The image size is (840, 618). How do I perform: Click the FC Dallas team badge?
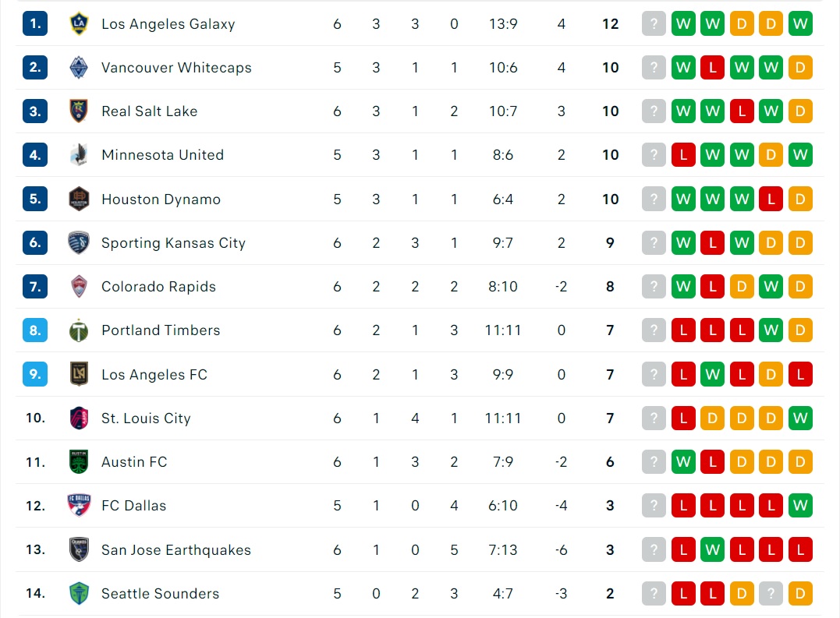tap(79, 505)
